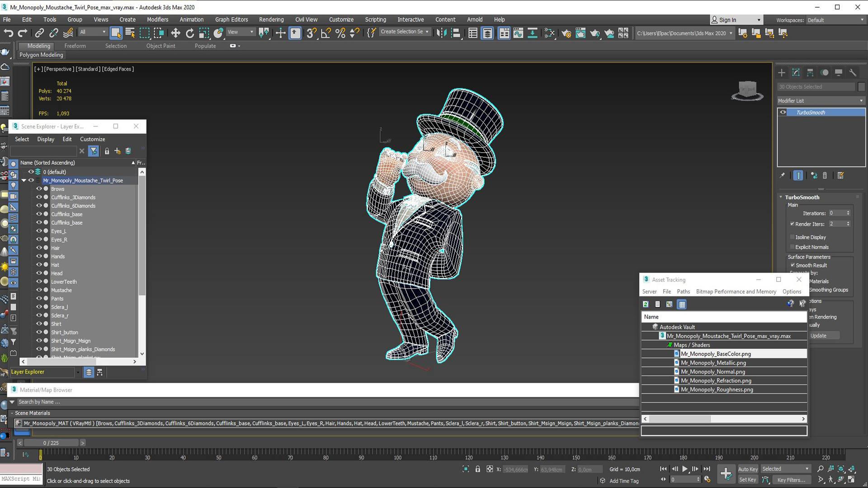Open the Utilities wrench panel tab
Image resolution: width=868 pixels, height=488 pixels.
[x=853, y=73]
